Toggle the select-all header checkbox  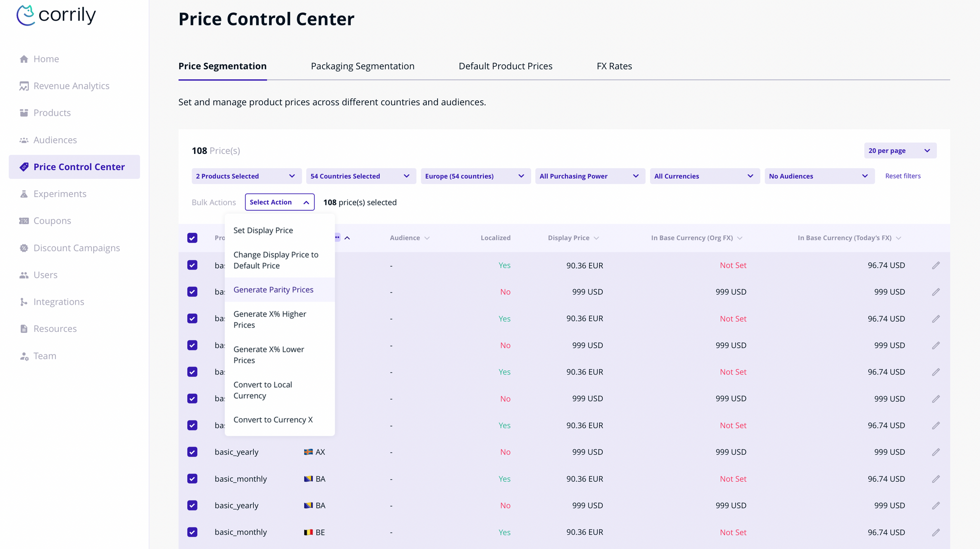(192, 238)
